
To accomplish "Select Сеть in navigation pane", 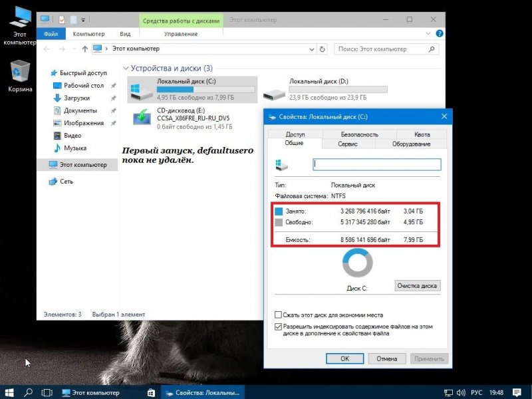I will (66, 182).
